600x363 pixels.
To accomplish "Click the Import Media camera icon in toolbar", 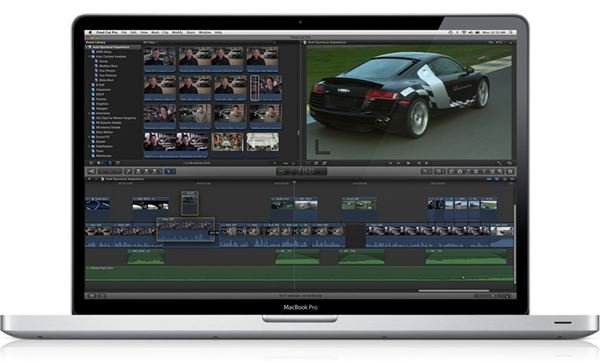I will tap(92, 171).
